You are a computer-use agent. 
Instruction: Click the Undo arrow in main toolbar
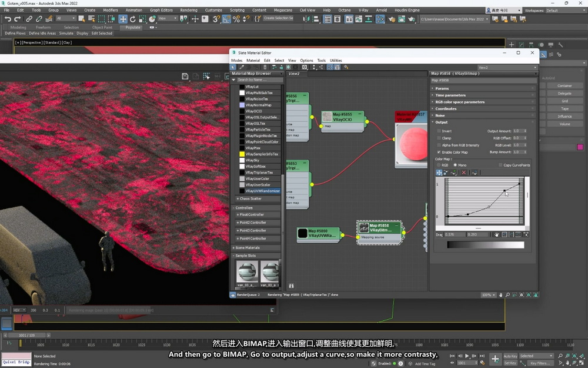coord(8,19)
